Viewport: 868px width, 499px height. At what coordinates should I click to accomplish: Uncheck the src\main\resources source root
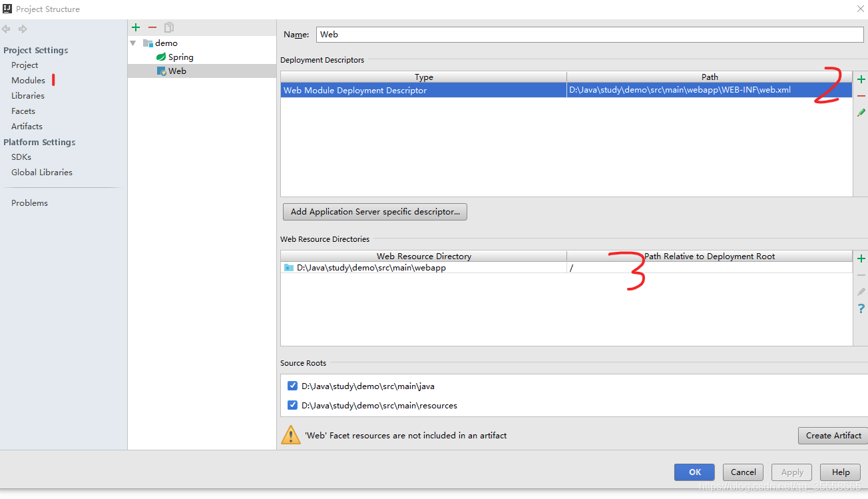click(x=292, y=405)
